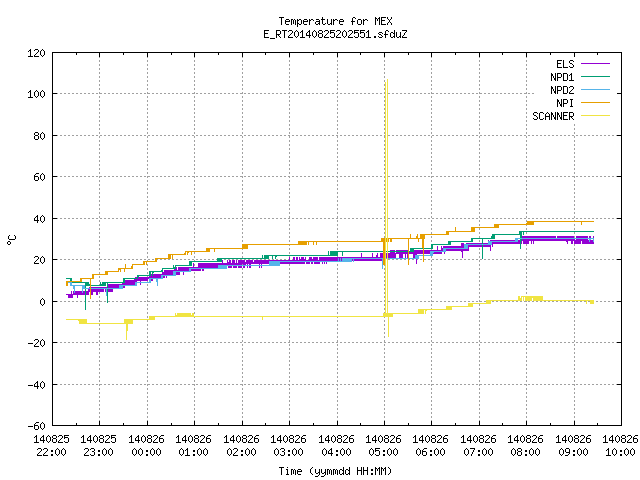
Task: Click the y-axis value 40
Action: tap(40, 219)
